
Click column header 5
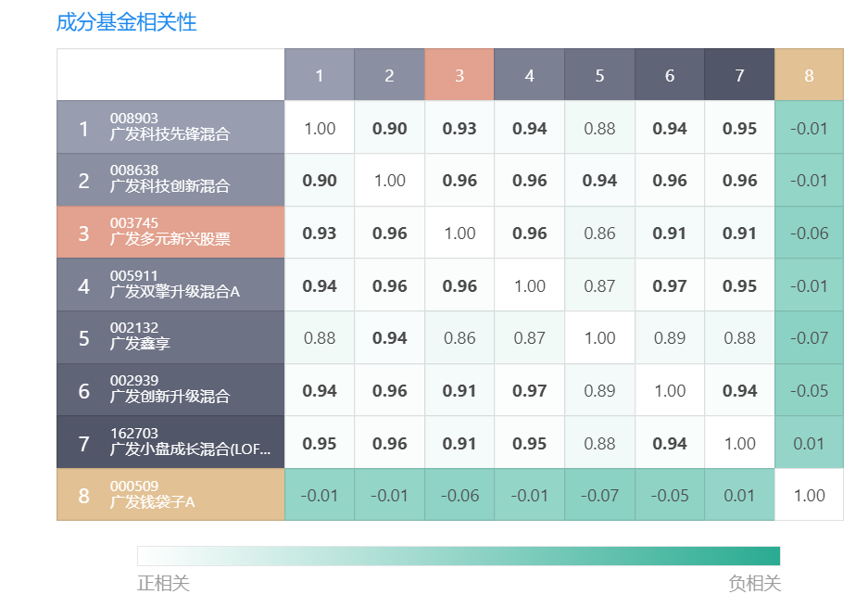coord(599,75)
